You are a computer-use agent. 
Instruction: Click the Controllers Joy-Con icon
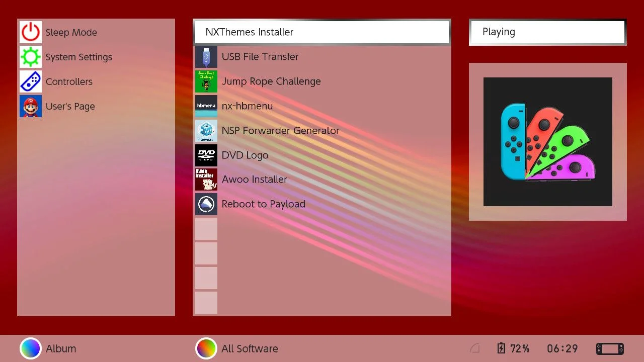pyautogui.click(x=31, y=81)
